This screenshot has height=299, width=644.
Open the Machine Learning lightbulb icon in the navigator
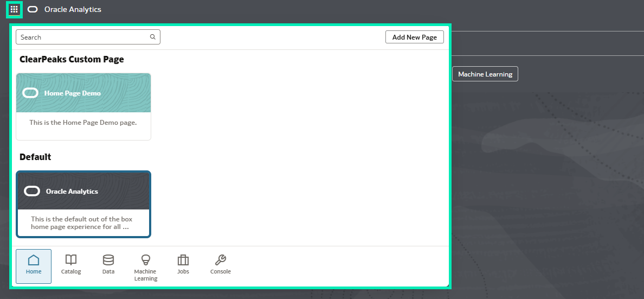pos(145,260)
